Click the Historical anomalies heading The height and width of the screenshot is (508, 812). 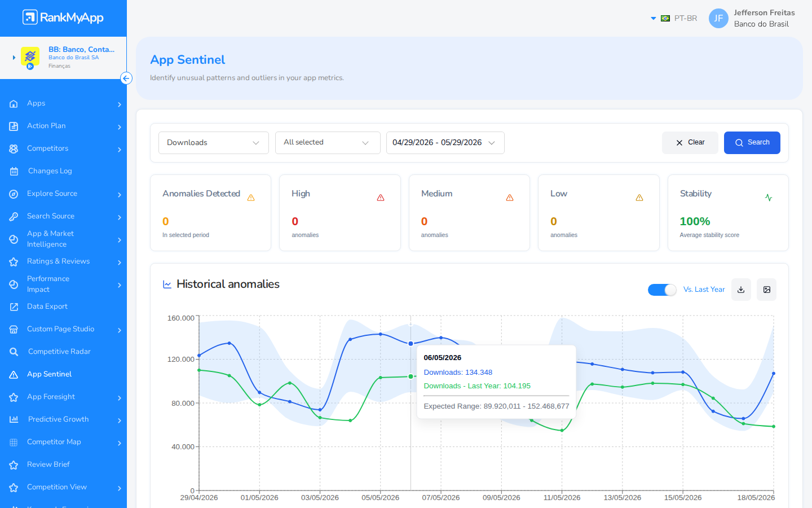[x=228, y=284]
